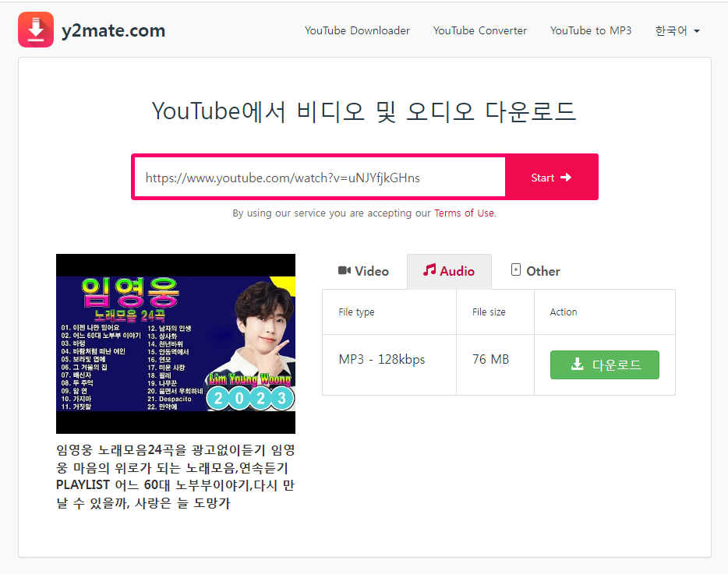Select the Audio tab
Viewport: 728px width, 574px height.
pos(449,271)
